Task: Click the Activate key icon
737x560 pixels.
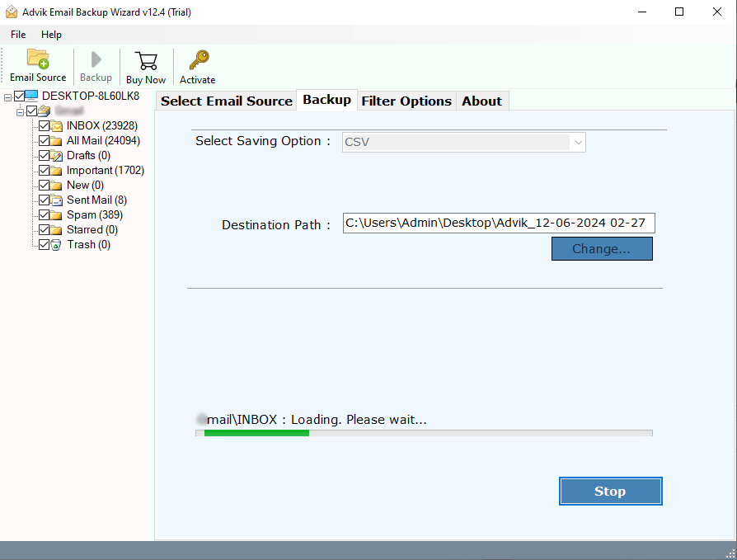Action: (x=199, y=60)
